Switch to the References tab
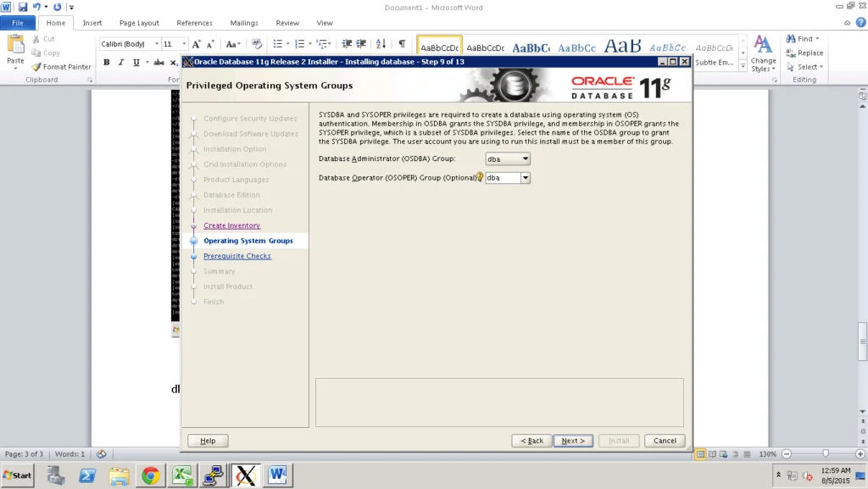 click(194, 23)
